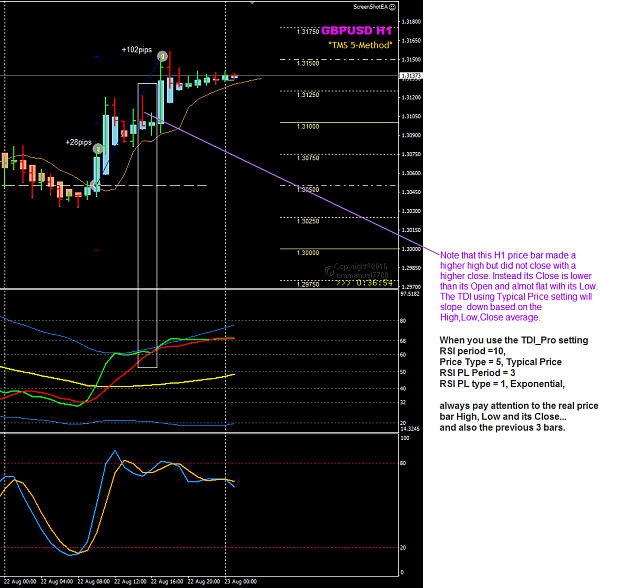This screenshot has width=625, height=588.
Task: Click 23 Aug 00:00 on the time axis
Action: pyautogui.click(x=241, y=582)
